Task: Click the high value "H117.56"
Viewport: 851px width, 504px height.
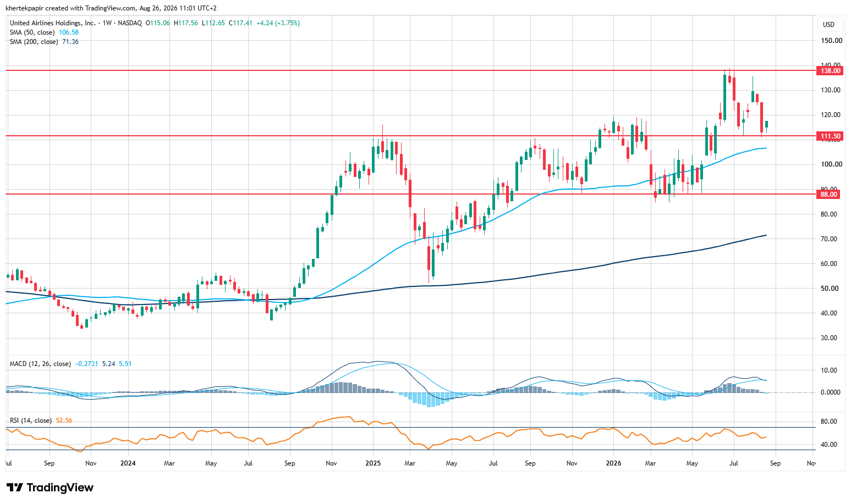Action: coord(186,23)
